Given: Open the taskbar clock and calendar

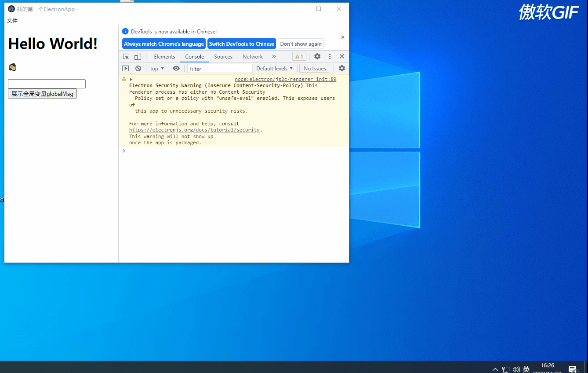Looking at the screenshot, I should (x=547, y=369).
